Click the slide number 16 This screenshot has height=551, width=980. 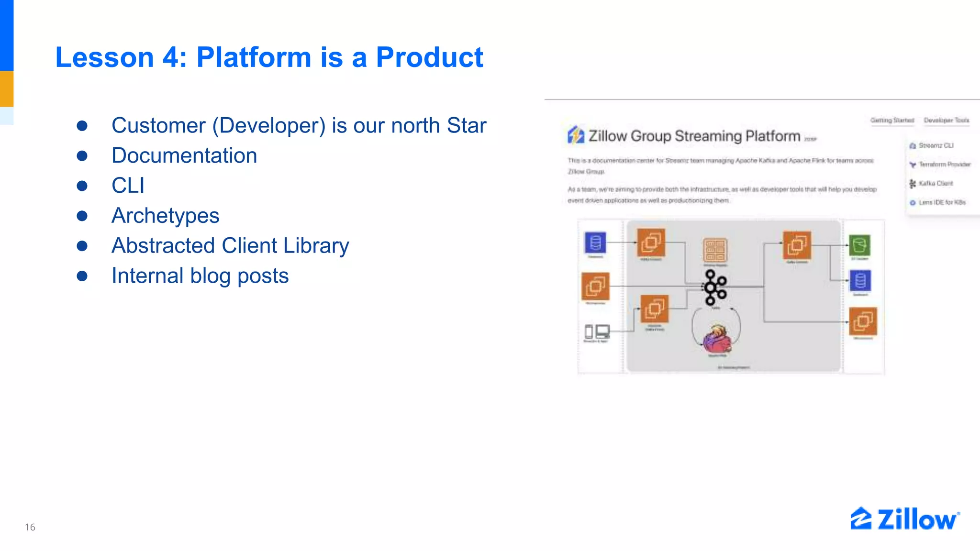(x=30, y=527)
